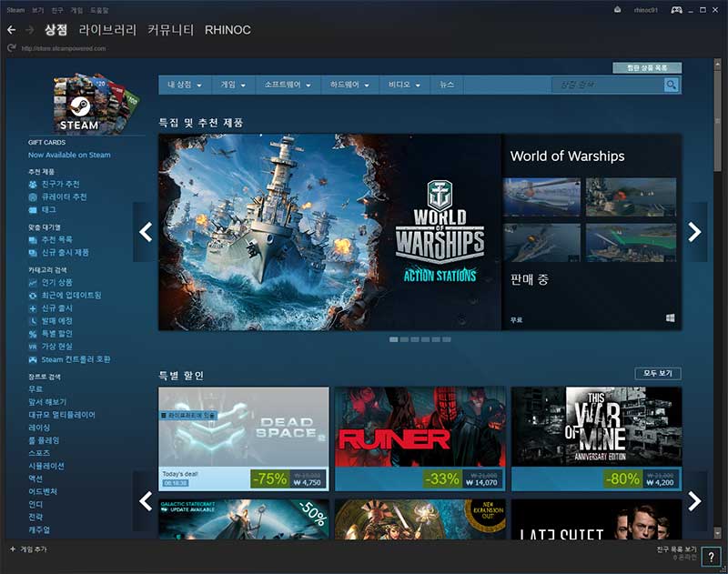Click 게임 추가 plus icon

(x=13, y=549)
